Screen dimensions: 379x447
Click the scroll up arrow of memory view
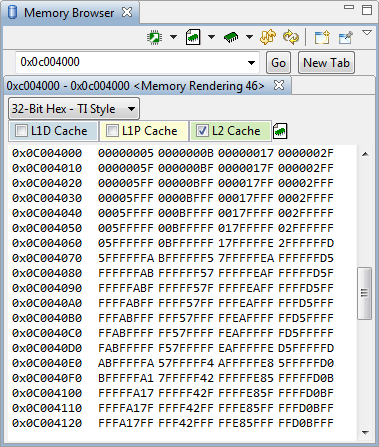pos(365,154)
